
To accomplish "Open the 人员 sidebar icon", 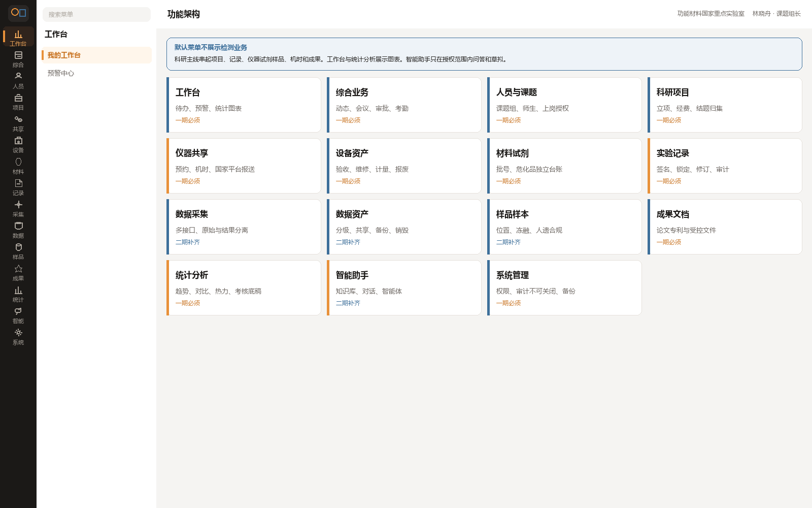I will pos(18,80).
